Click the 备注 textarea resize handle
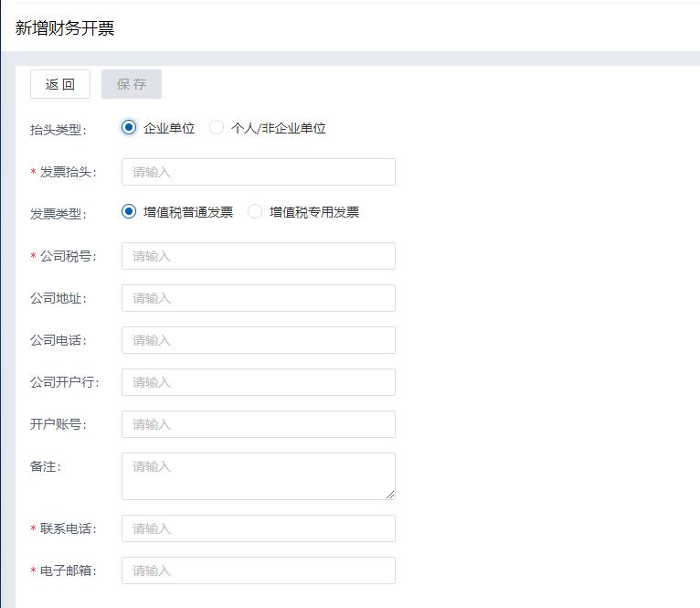 [x=390, y=495]
